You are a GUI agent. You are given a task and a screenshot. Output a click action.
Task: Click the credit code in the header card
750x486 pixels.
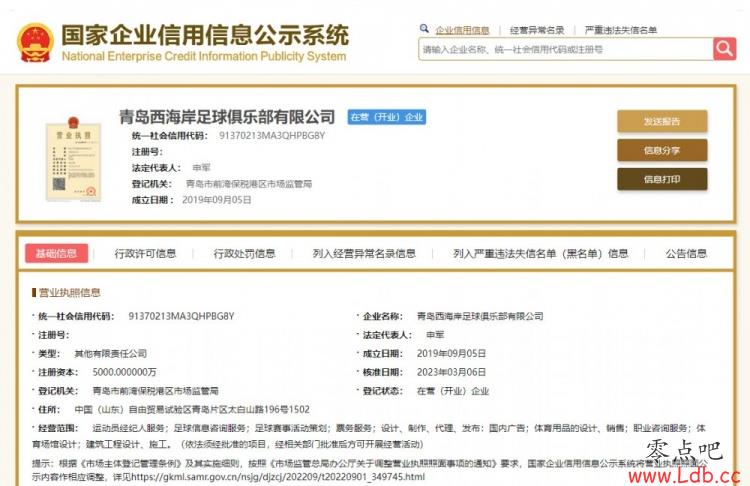pos(272,136)
